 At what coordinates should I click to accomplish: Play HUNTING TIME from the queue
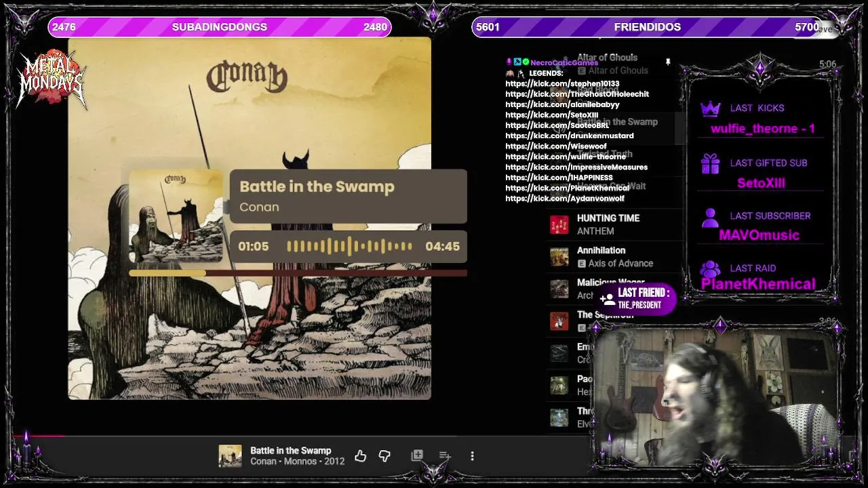point(608,218)
